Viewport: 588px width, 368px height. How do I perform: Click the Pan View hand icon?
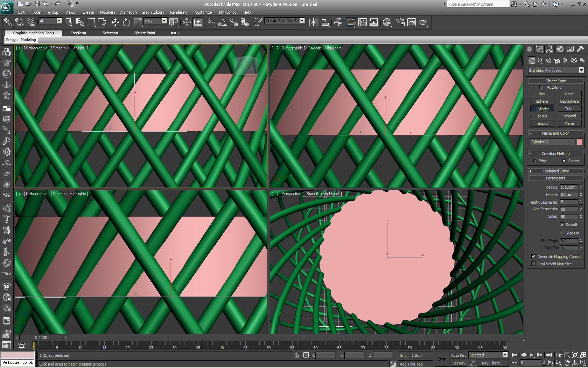(567, 363)
